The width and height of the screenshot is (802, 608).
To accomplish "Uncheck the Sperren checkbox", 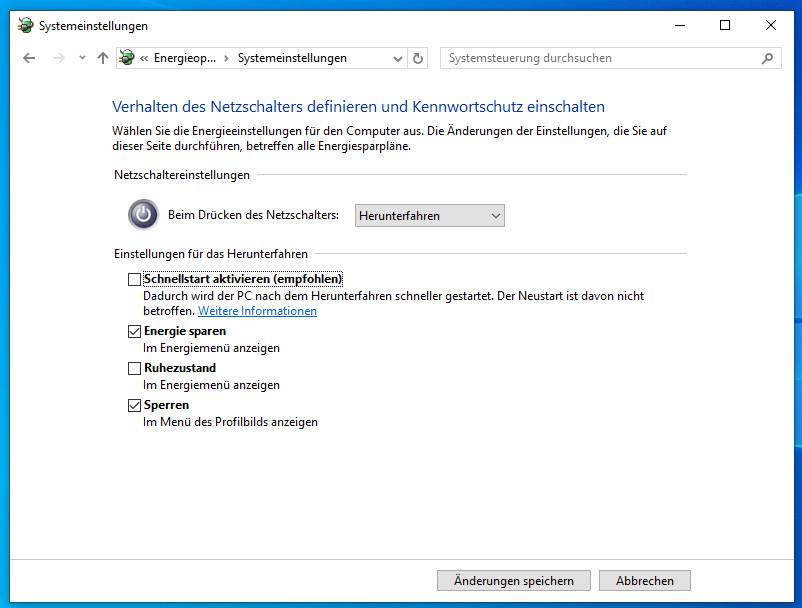I will pyautogui.click(x=135, y=405).
